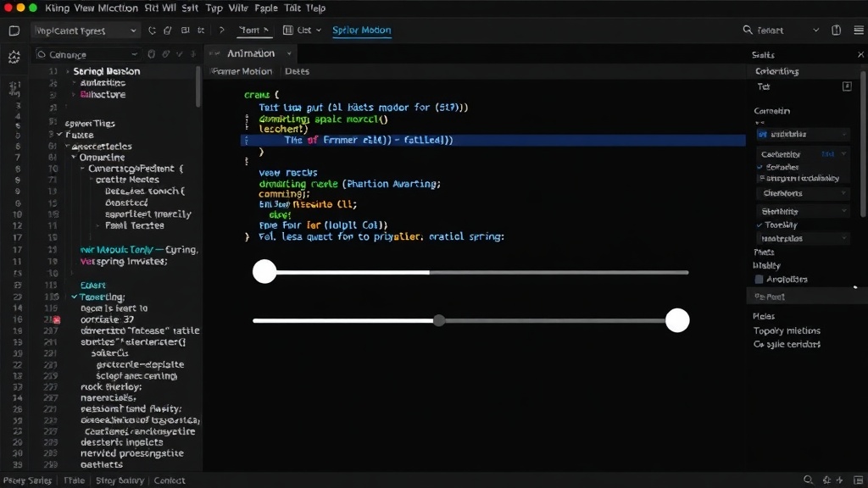
Task: Open the Chereforts dropdown in the right panel
Action: tap(803, 193)
